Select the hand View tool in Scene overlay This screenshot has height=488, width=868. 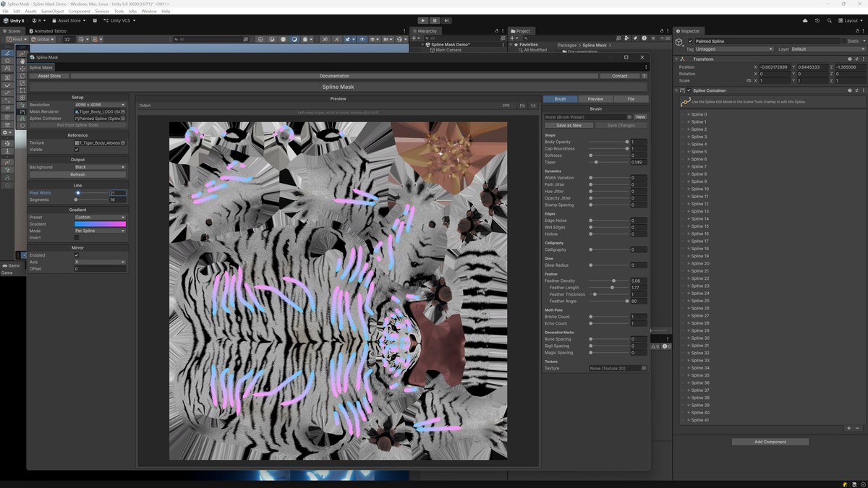[22, 61]
